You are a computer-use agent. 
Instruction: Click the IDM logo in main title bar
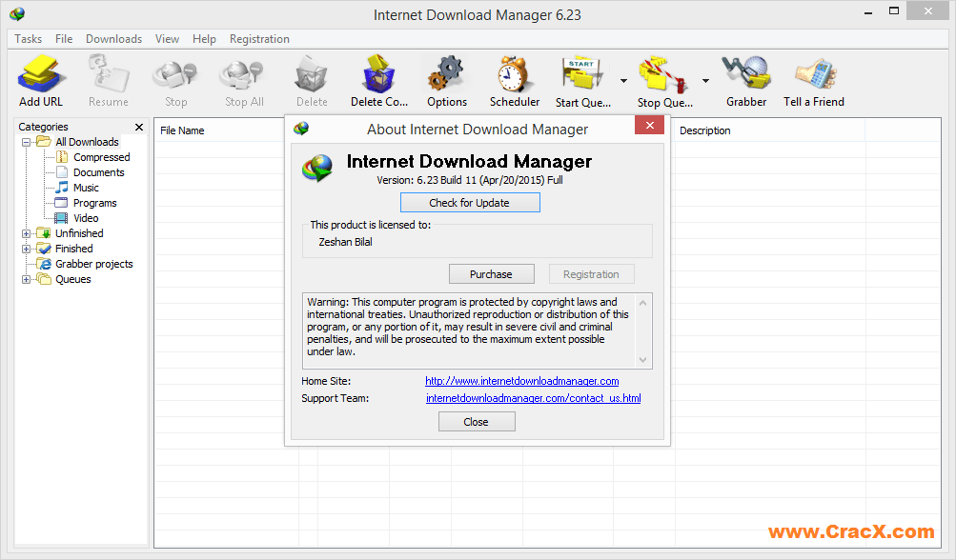[17, 13]
